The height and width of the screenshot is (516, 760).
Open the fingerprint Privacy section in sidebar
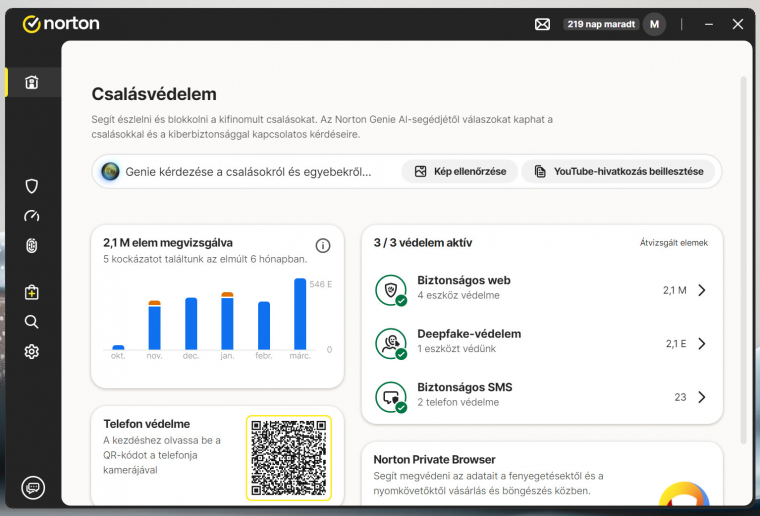click(x=32, y=246)
